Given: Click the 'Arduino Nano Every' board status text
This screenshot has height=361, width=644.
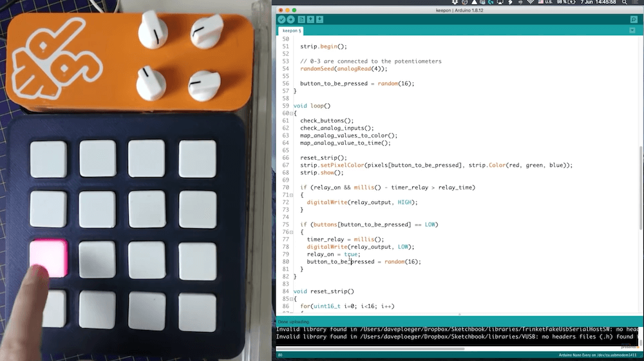Looking at the screenshot, I should pyautogui.click(x=598, y=355).
